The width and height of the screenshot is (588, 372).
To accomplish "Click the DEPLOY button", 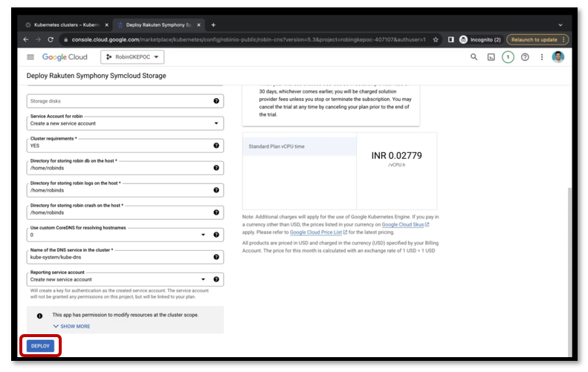I will (x=40, y=346).
